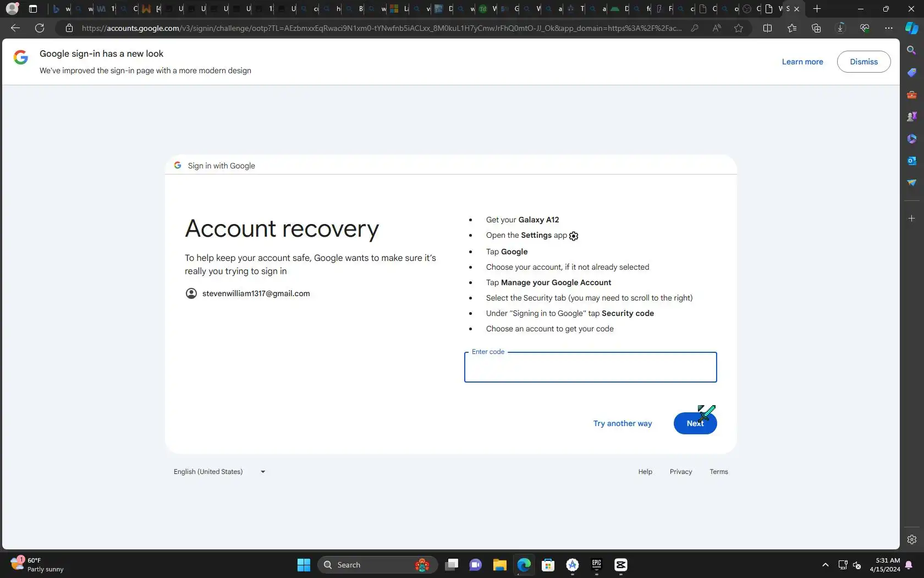Click the 'Get your Galaxy A12' step
Viewport: 924px width, 578px height.
click(522, 220)
